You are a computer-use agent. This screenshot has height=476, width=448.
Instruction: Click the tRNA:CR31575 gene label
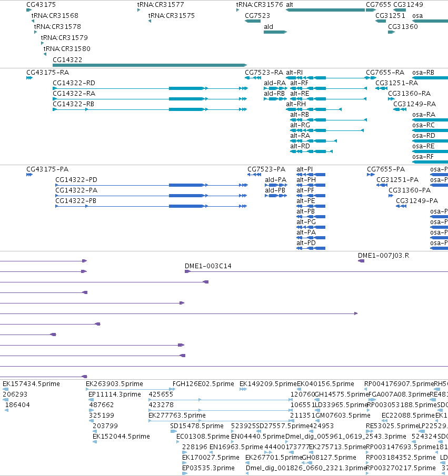[172, 15]
